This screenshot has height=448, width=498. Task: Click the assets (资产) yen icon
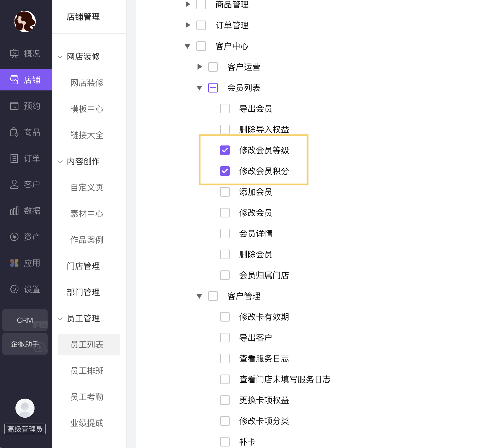pos(14,237)
